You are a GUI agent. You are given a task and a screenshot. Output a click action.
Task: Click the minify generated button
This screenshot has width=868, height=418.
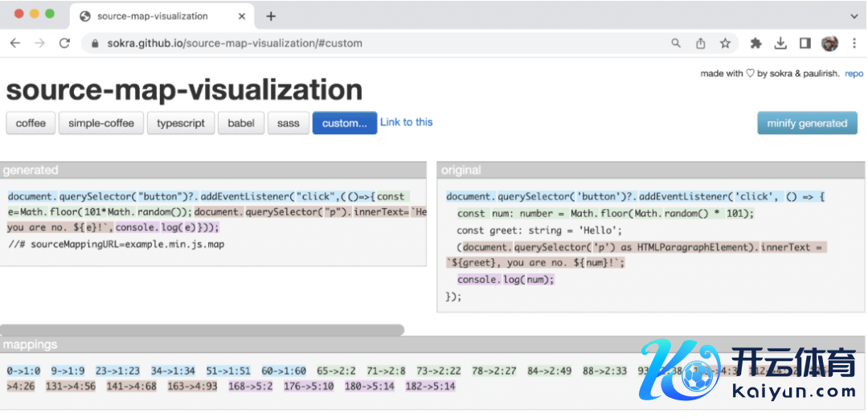tap(807, 123)
